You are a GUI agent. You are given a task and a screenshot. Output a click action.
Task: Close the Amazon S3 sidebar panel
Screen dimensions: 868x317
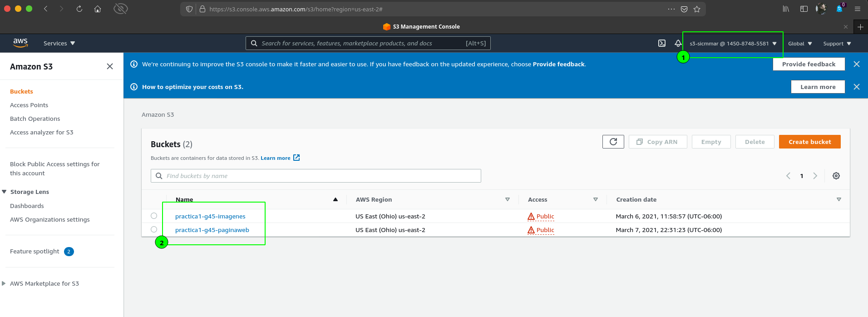[x=110, y=66]
